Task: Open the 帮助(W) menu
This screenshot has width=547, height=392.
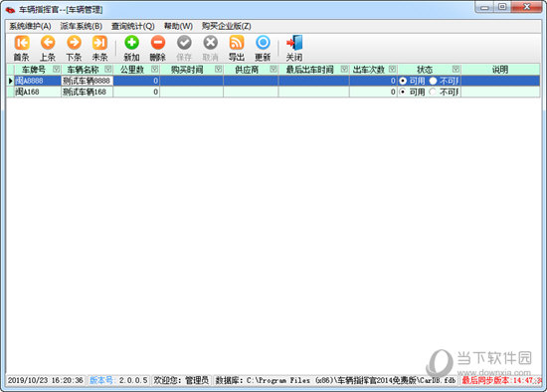Action: click(x=178, y=26)
